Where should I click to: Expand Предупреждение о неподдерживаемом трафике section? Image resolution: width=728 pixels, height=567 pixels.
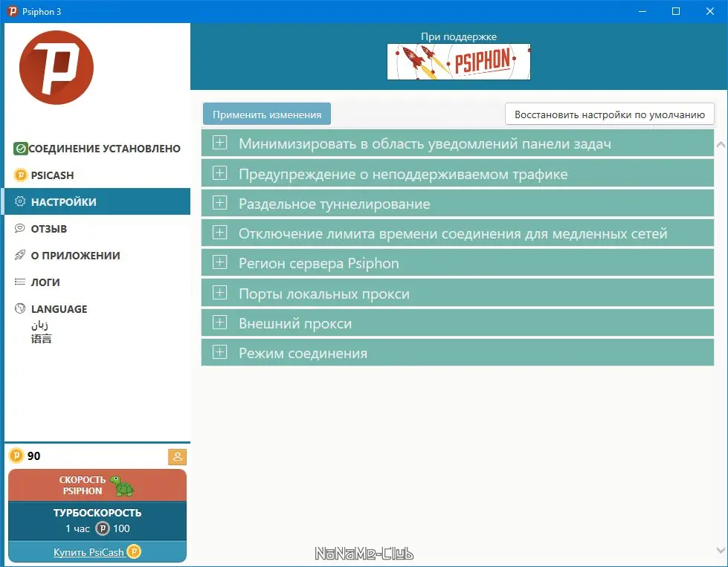[x=457, y=174]
